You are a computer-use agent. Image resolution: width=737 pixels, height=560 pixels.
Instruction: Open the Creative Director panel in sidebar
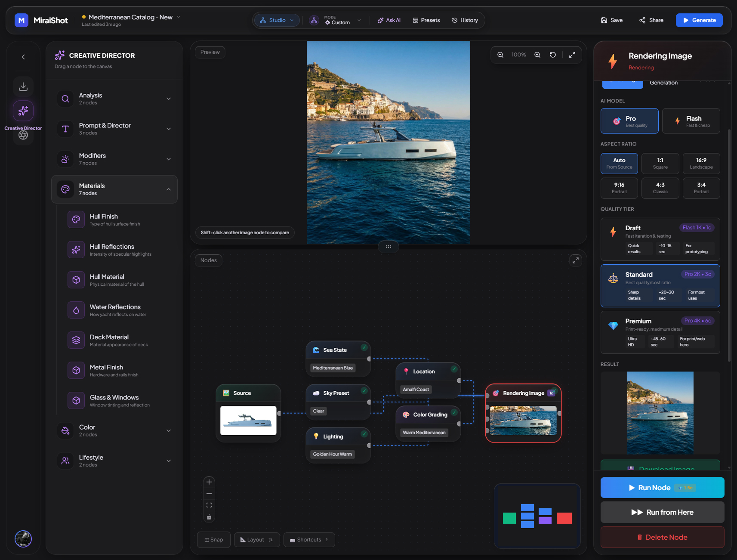coord(23,111)
